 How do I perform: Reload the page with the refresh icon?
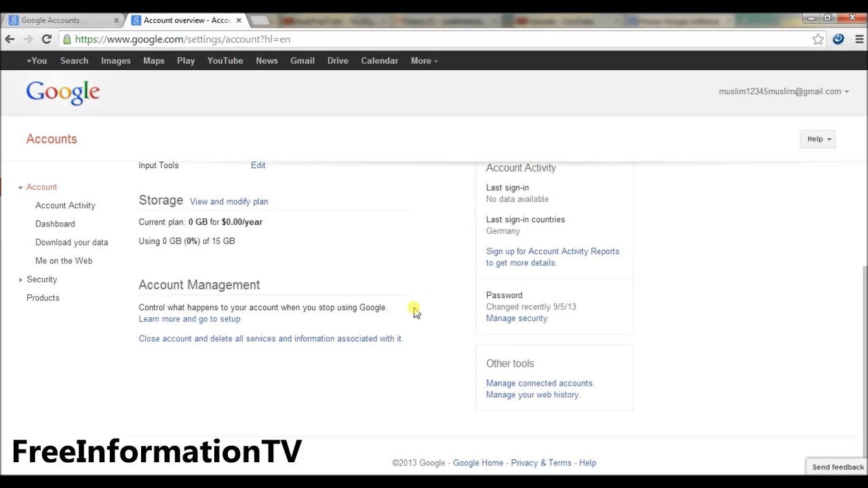pyautogui.click(x=46, y=39)
